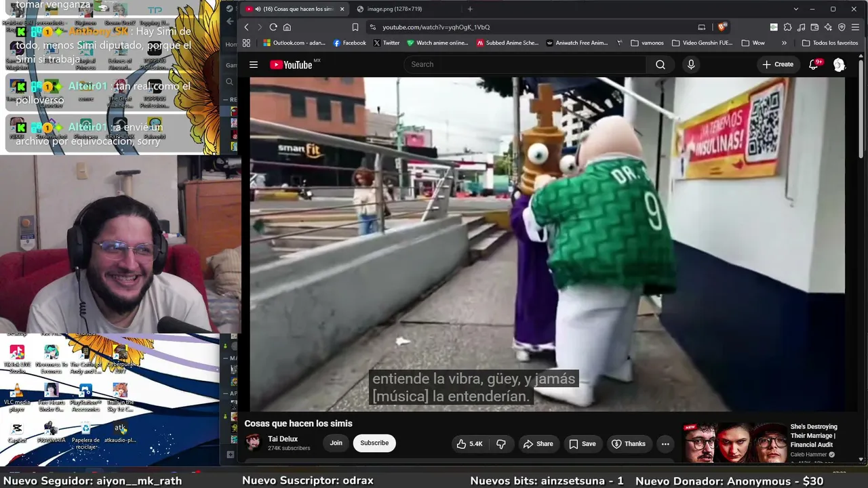
Task: Switch to the Cosas que hacen los simis tab
Action: click(x=296, y=9)
